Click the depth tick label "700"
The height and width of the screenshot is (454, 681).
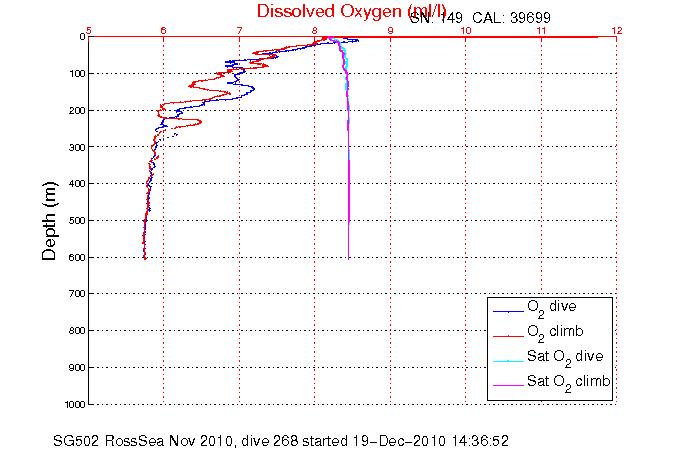[77, 294]
